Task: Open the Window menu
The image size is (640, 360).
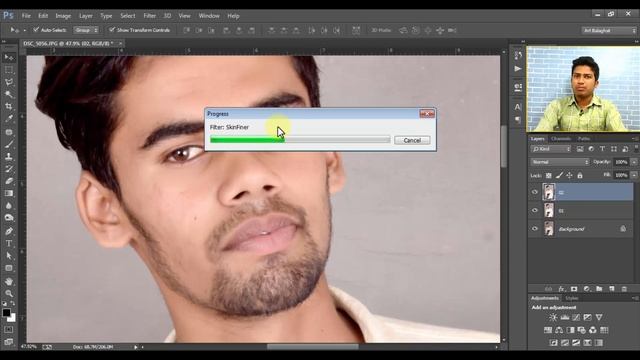Action: 209,16
